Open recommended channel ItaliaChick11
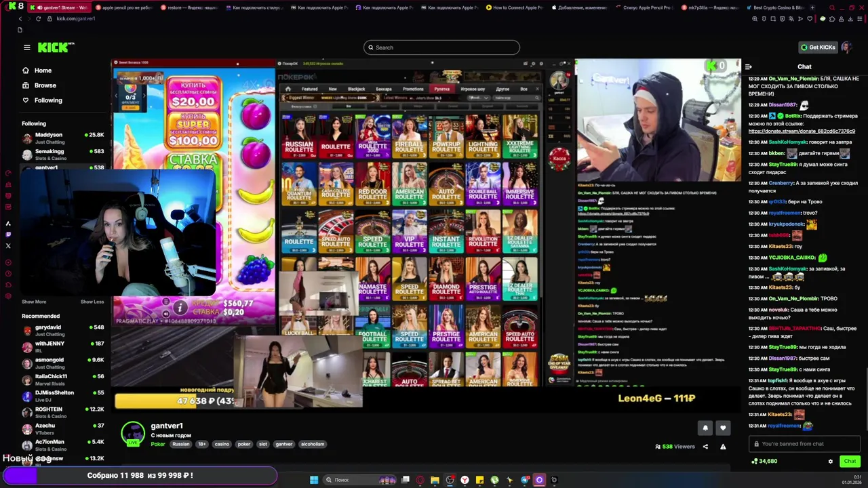Screen dimensions: 868x488 [64, 379]
